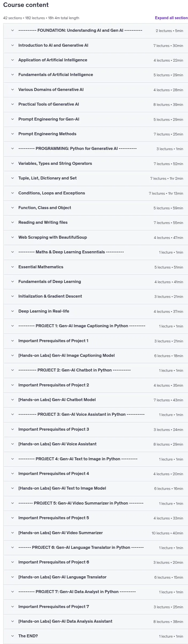Click the Expand all sections link
This screenshot has width=188, height=644.
[x=171, y=18]
